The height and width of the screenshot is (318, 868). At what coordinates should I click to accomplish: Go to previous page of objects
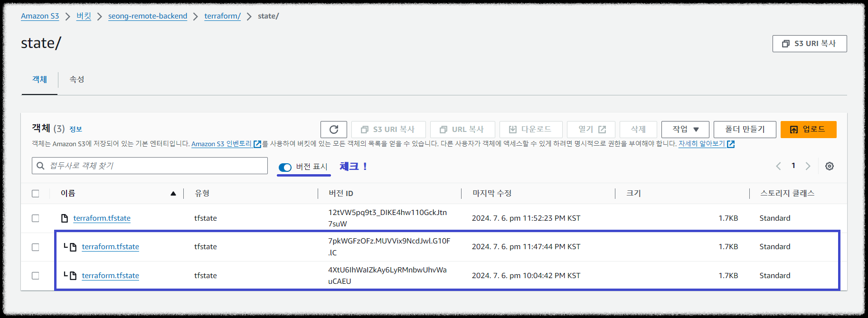[778, 166]
